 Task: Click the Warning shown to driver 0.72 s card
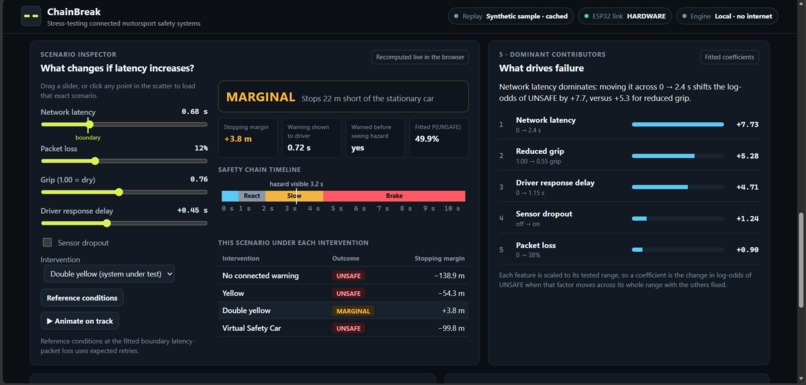coord(312,138)
